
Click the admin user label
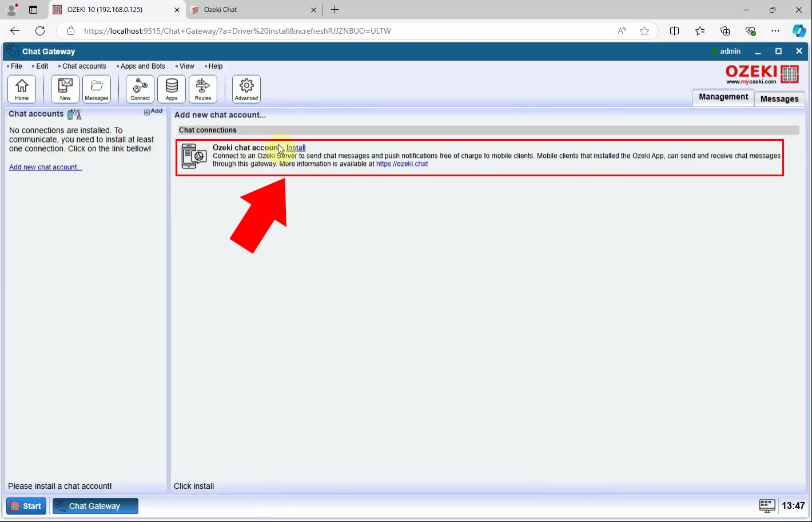730,51
